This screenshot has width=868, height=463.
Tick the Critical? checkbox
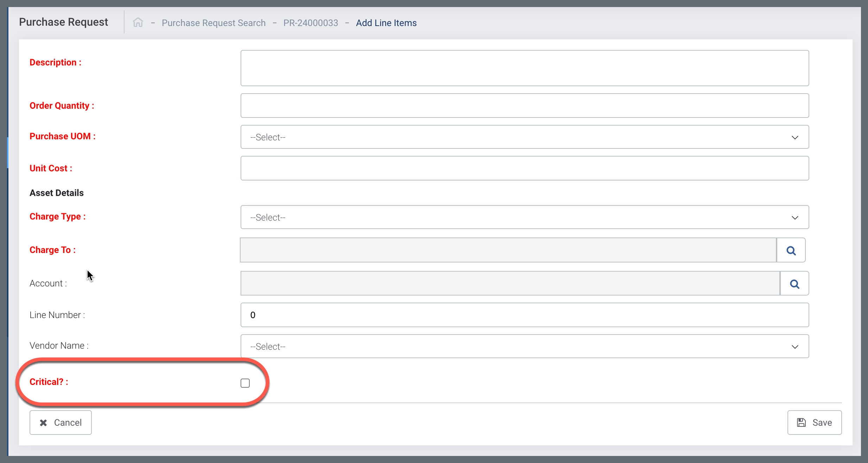click(245, 383)
